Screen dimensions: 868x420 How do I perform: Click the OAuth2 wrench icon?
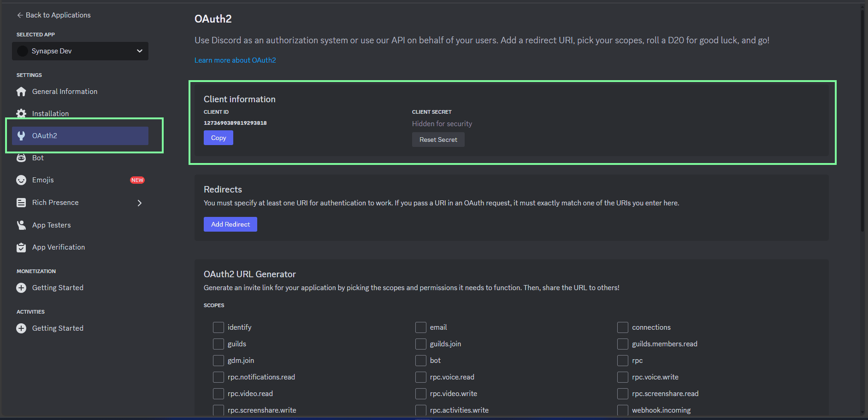[x=21, y=136]
